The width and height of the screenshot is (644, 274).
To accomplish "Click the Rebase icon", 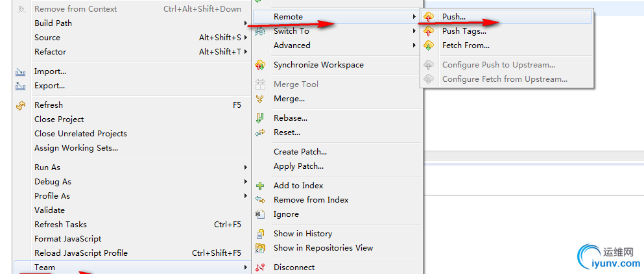I will pyautogui.click(x=261, y=118).
